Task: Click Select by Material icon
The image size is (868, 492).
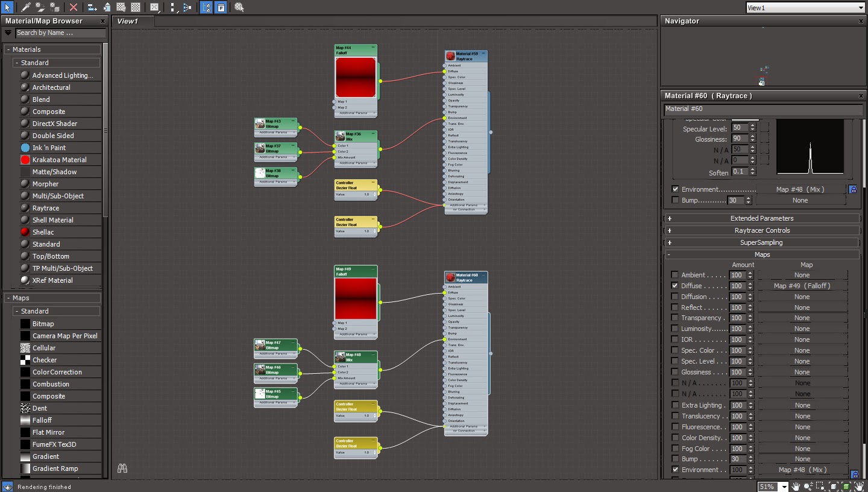Action: click(x=239, y=7)
